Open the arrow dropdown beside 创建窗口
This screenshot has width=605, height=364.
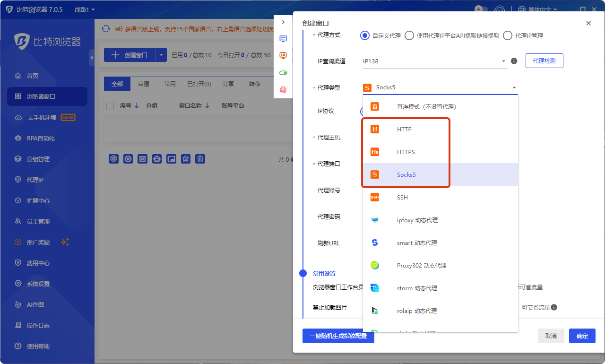[x=161, y=55]
